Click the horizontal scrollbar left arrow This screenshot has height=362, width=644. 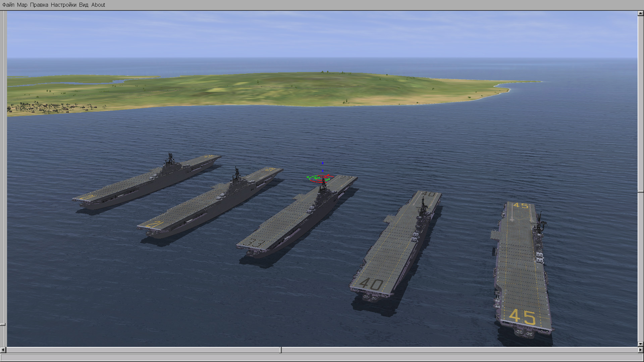coord(3,350)
